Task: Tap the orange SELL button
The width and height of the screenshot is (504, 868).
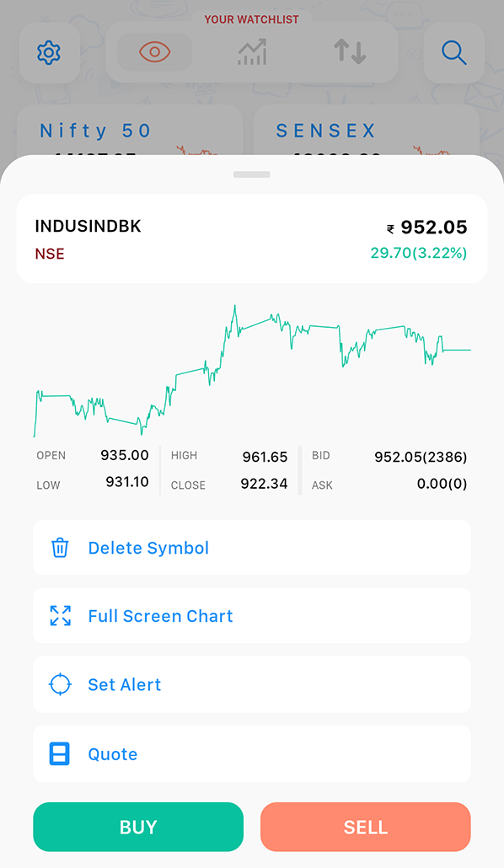Action: (x=366, y=827)
